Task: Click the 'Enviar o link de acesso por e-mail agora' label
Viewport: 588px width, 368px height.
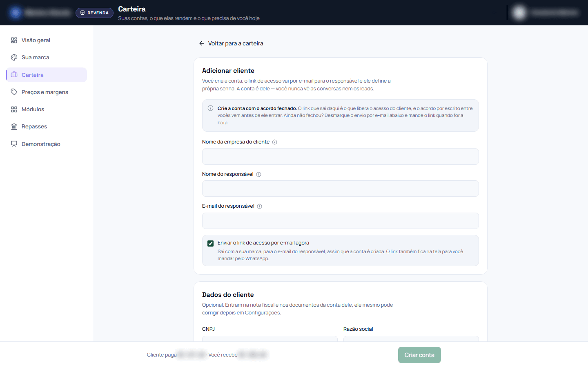Action: (x=263, y=243)
